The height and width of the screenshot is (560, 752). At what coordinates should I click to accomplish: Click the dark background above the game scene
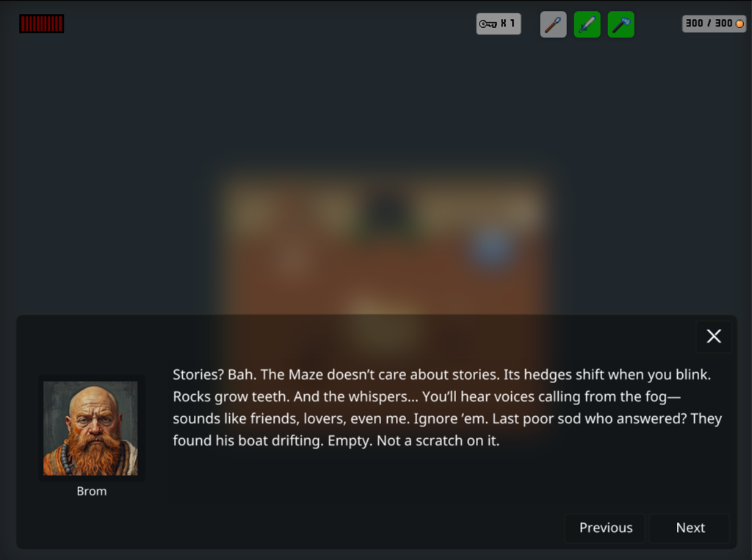click(x=376, y=96)
